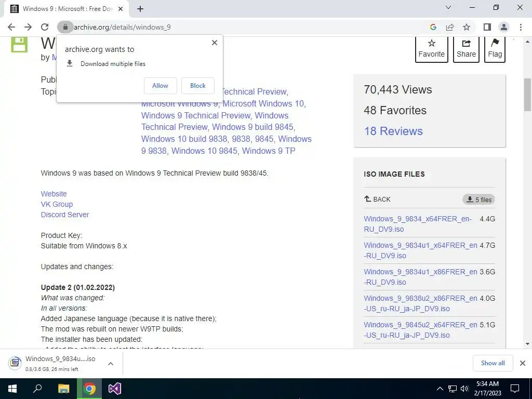The image size is (532, 399).
Task: Open a new browser tab
Action: coord(140,9)
